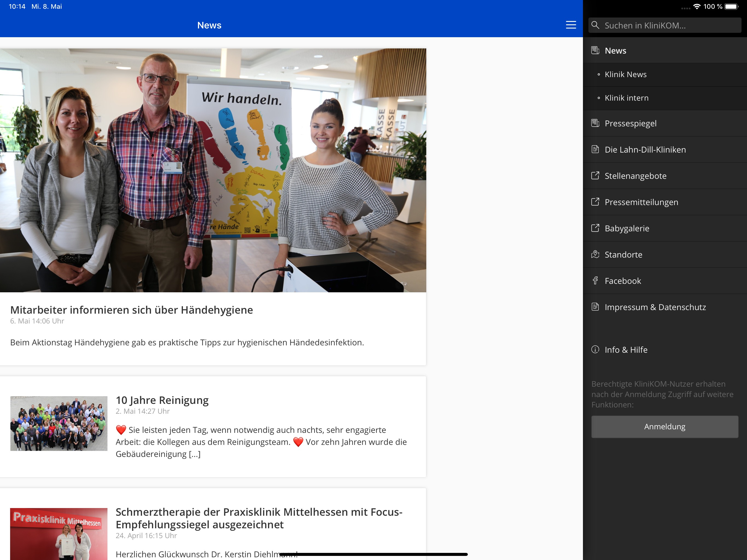Viewport: 747px width, 560px height.
Task: Click the status bar date Mi. 8. Mai
Action: (46, 6)
